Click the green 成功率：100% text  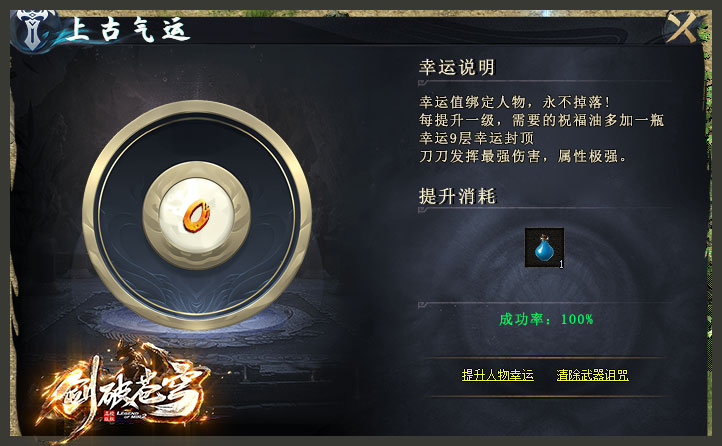[x=546, y=319]
